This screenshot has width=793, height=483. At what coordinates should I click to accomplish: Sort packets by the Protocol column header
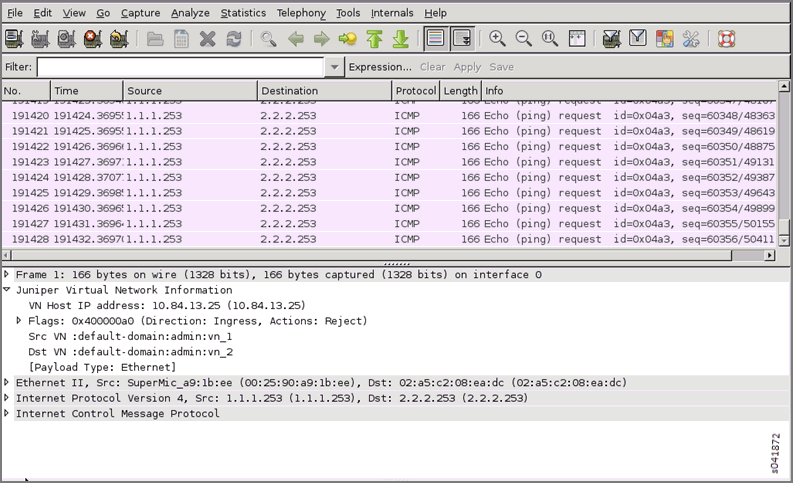(x=416, y=91)
